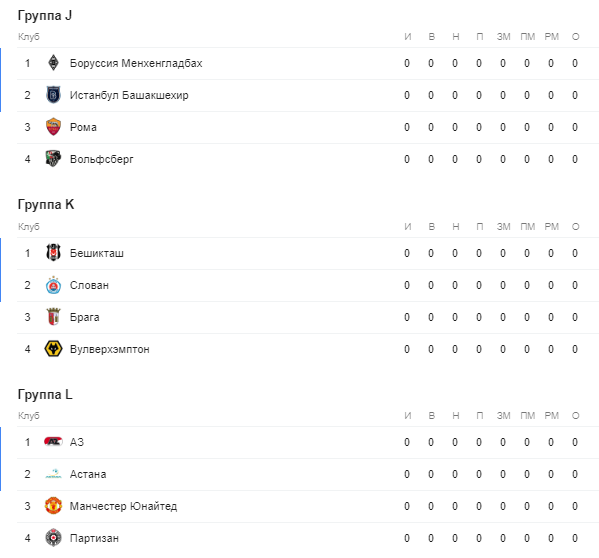Viewport: 599px width, 558px height.
Task: Click the Slovan club logo
Action: (x=53, y=285)
